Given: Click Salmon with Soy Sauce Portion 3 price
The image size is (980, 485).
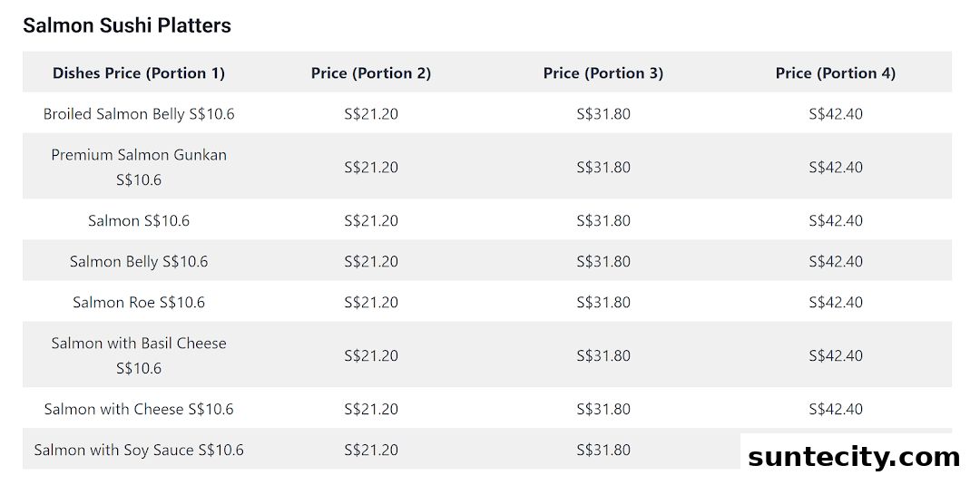Looking at the screenshot, I should click(603, 450).
